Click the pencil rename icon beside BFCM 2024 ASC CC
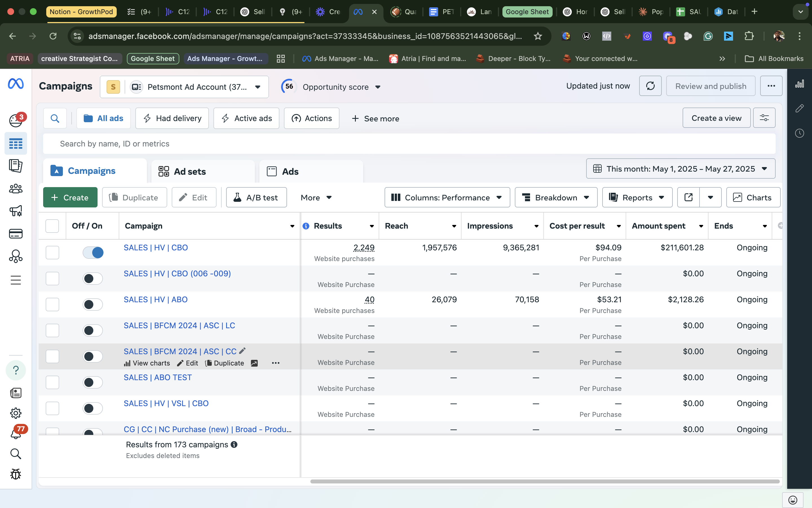The image size is (812, 508). pos(242,351)
